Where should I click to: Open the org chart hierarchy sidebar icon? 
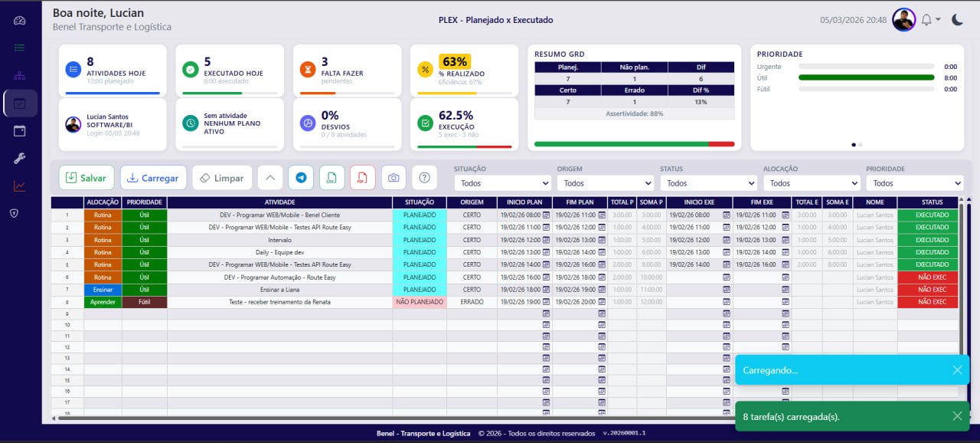[x=20, y=75]
